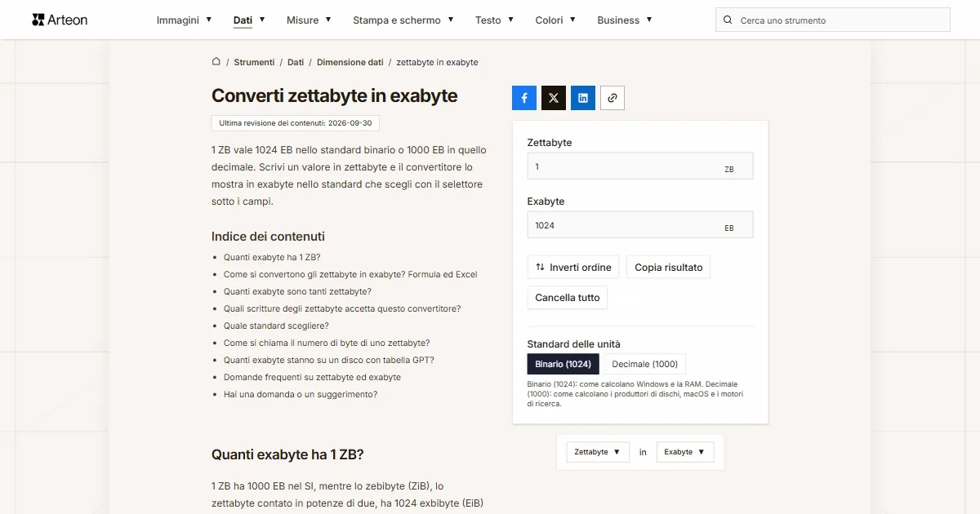Jump to 'Quanti exabyte sono tanti zettabyte?'
The height and width of the screenshot is (514, 980).
tap(297, 291)
